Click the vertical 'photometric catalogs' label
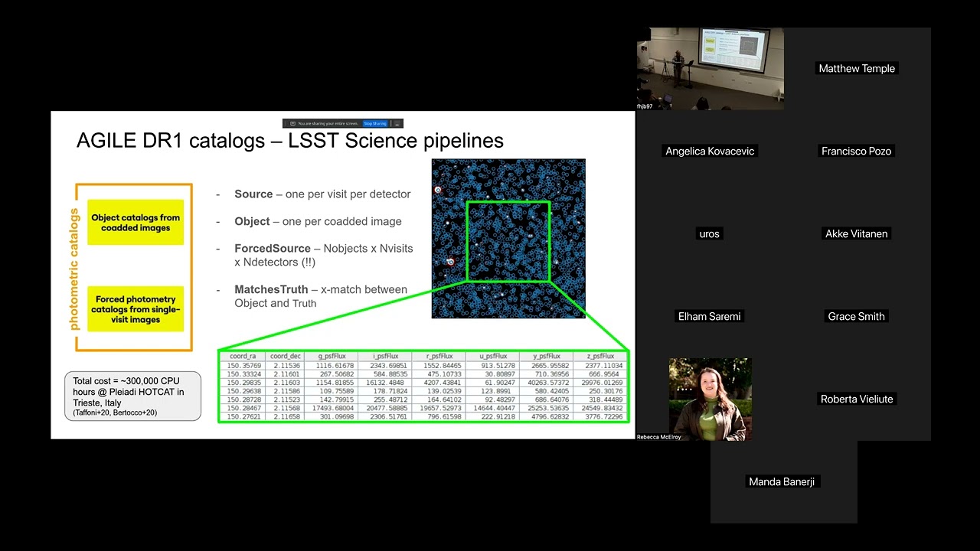 74,269
